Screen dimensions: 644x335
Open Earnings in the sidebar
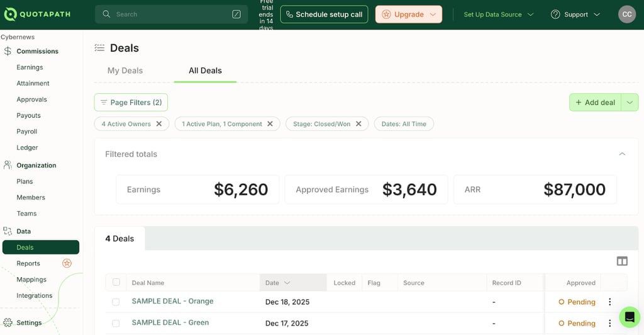click(x=30, y=67)
